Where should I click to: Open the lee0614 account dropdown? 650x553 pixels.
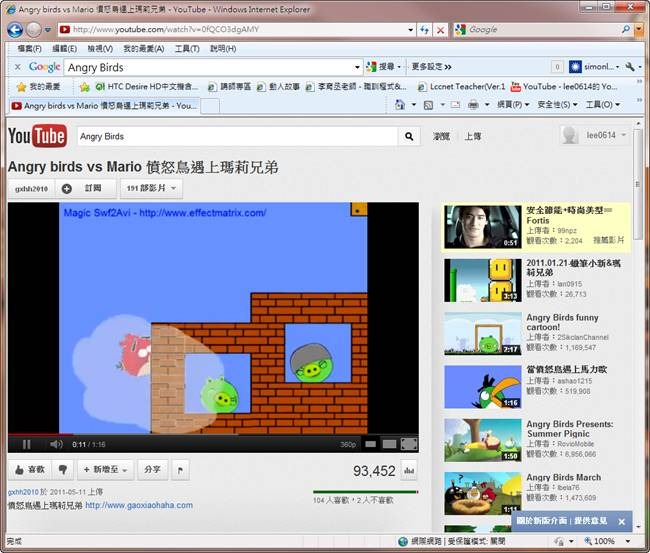[594, 136]
